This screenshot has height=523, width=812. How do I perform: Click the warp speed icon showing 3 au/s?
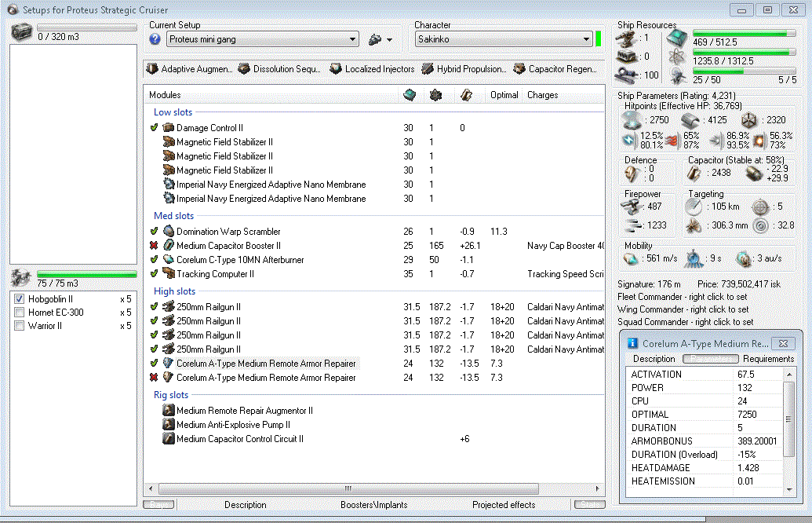coord(744,258)
